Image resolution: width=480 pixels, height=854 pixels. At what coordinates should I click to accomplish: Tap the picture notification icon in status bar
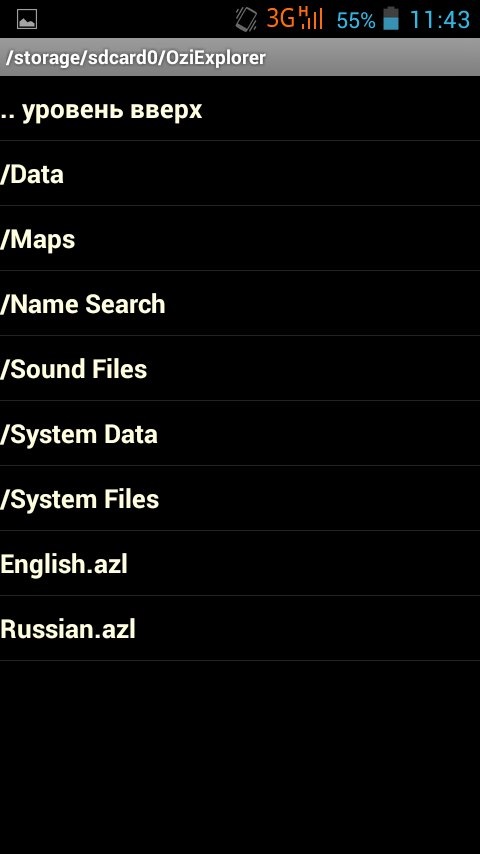[27, 20]
